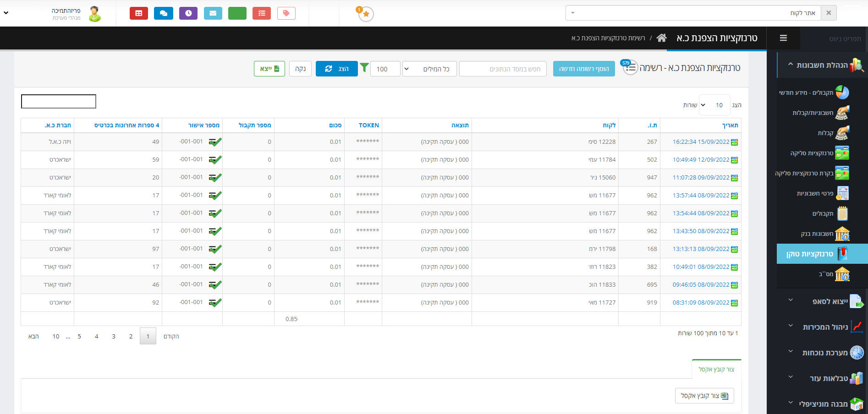Go to pagination page 10
The width and height of the screenshot is (868, 414).
[56, 336]
